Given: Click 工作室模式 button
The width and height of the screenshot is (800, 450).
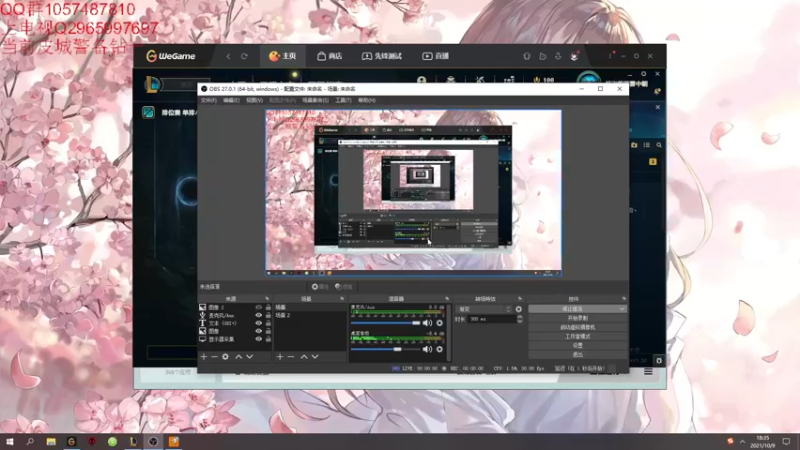Looking at the screenshot, I should coord(578,336).
